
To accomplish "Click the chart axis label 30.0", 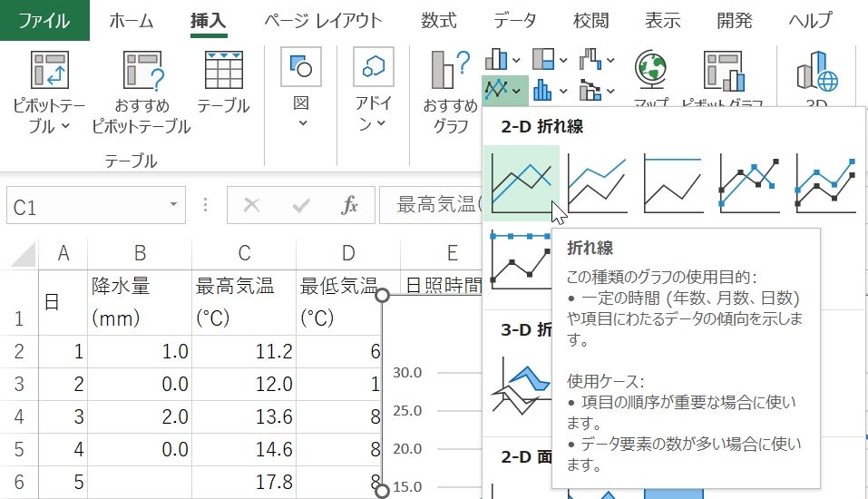I will pyautogui.click(x=407, y=372).
